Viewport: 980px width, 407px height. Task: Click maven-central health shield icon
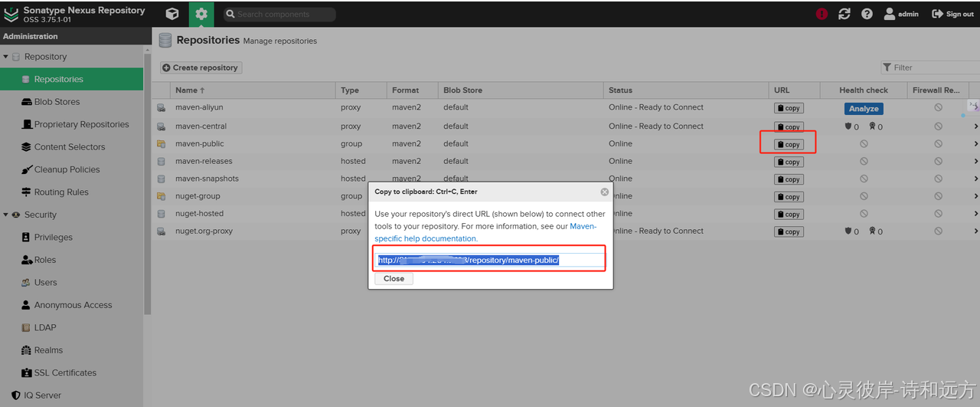tap(848, 127)
